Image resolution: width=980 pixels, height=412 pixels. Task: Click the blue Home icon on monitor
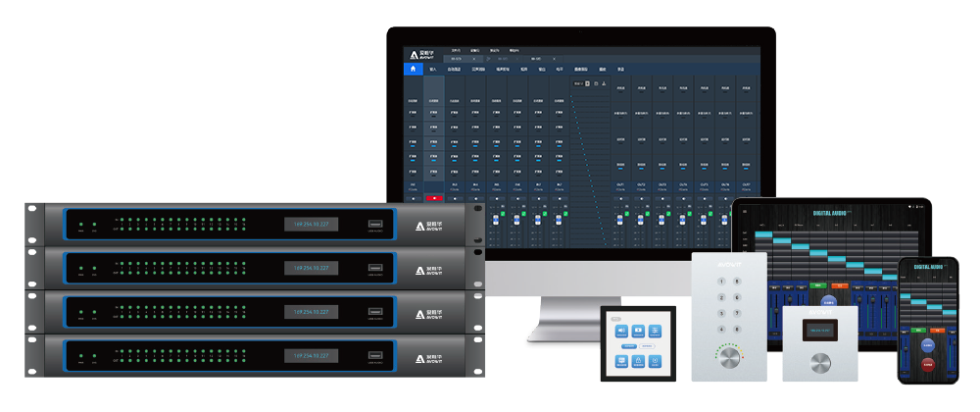[x=413, y=70]
